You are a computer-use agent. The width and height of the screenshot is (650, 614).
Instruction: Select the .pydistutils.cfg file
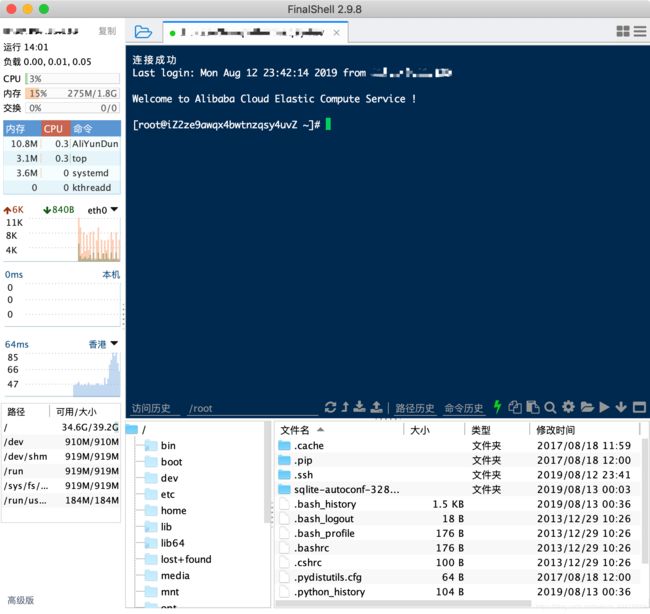pyautogui.click(x=458, y=577)
